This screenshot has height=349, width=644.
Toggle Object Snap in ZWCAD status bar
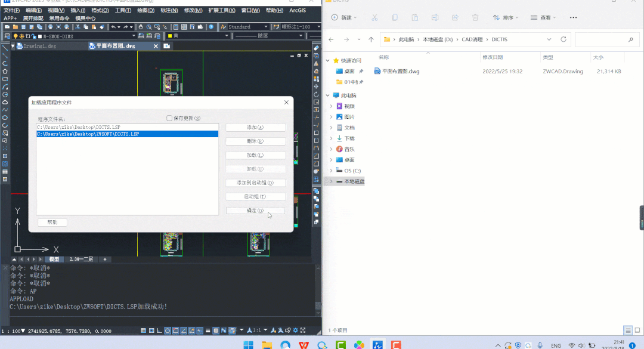[x=176, y=331]
